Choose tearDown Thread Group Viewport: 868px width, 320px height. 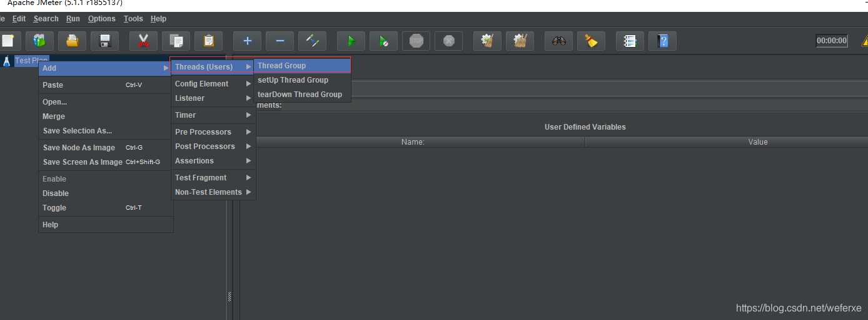[x=303, y=95]
